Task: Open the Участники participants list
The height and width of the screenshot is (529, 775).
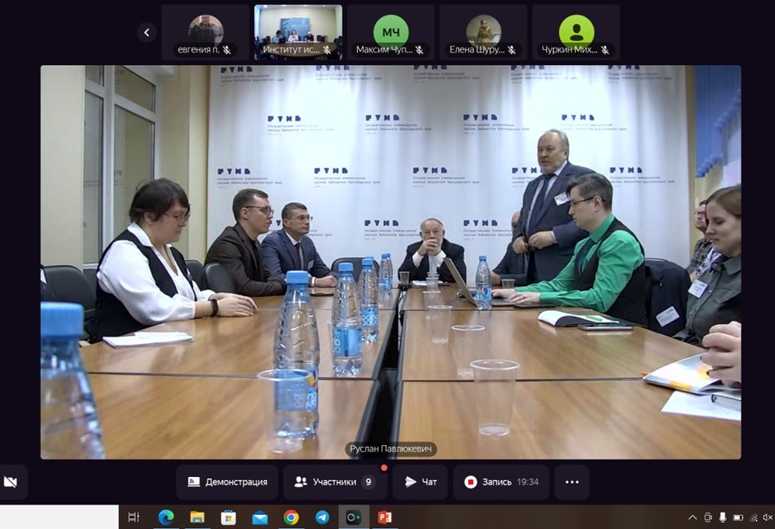Action: click(x=334, y=482)
